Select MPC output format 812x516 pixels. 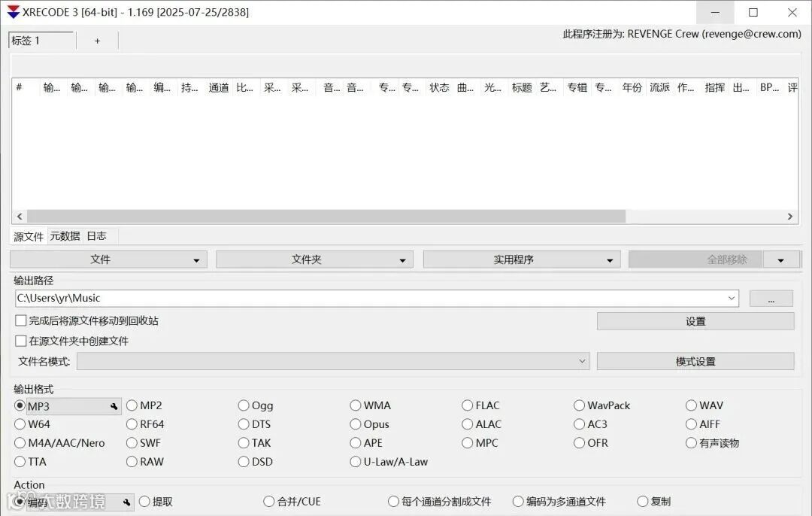pyautogui.click(x=467, y=443)
